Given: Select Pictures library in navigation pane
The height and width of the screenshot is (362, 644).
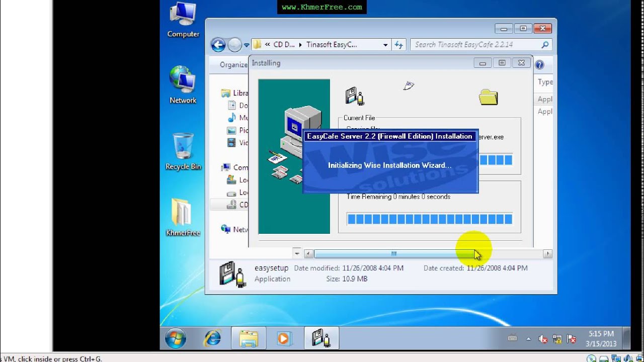Looking at the screenshot, I should coord(238,130).
